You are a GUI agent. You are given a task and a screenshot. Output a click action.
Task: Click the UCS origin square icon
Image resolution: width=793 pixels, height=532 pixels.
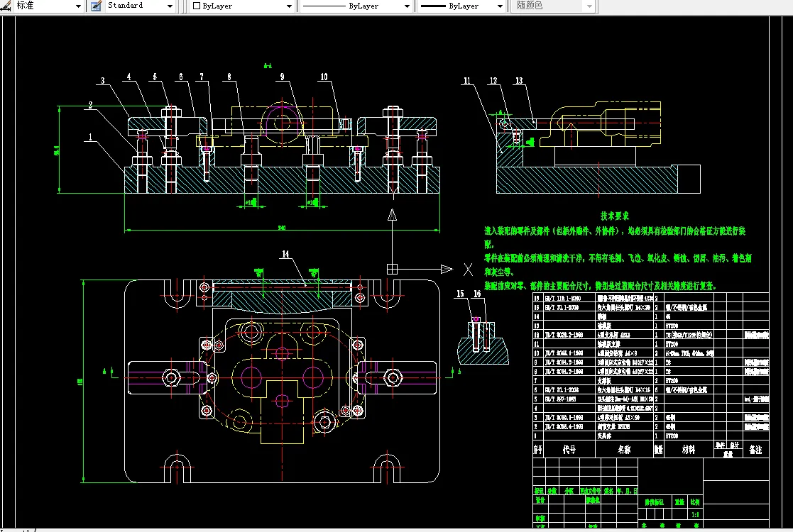(x=390, y=269)
